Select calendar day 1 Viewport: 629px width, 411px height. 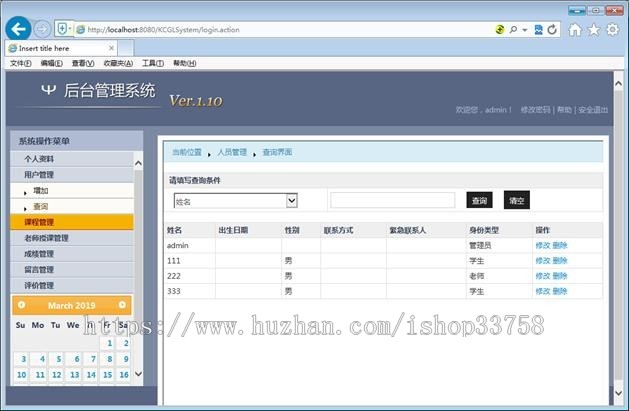(109, 343)
